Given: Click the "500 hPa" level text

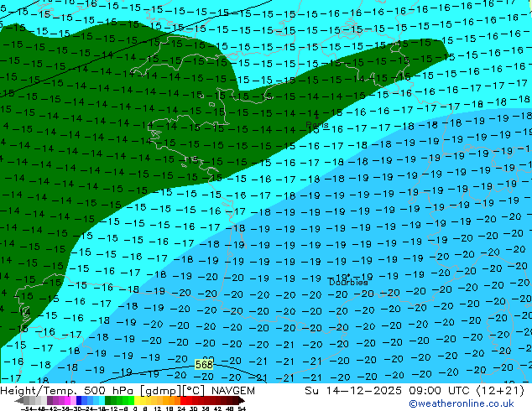Looking at the screenshot, I should coord(110,391).
